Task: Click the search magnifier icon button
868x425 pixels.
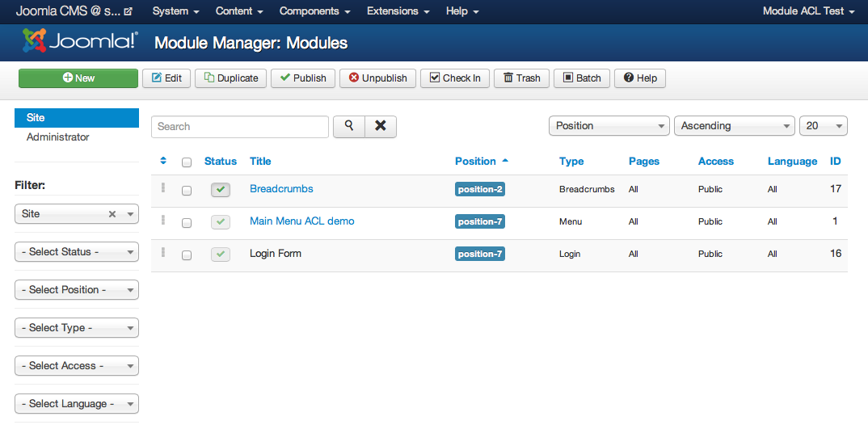Action: point(349,126)
